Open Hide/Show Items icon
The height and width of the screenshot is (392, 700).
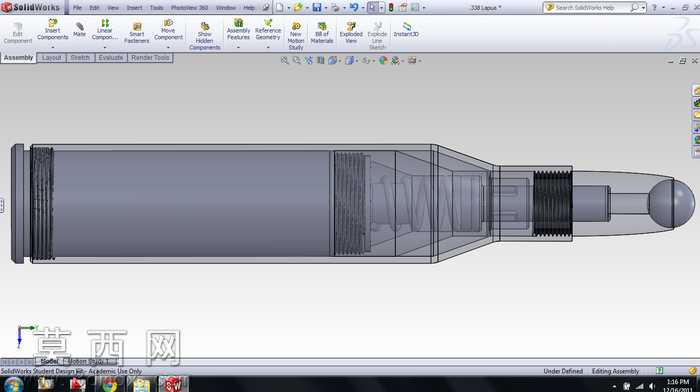366,60
